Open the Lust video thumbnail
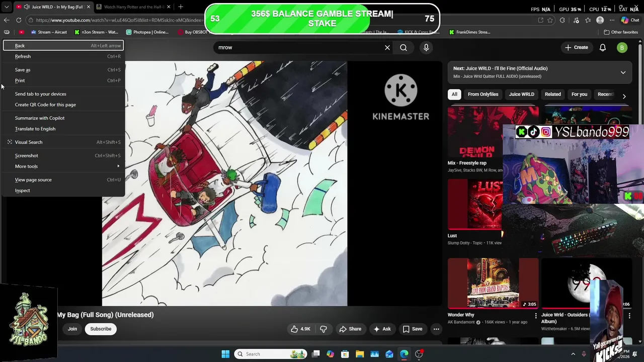 475,204
